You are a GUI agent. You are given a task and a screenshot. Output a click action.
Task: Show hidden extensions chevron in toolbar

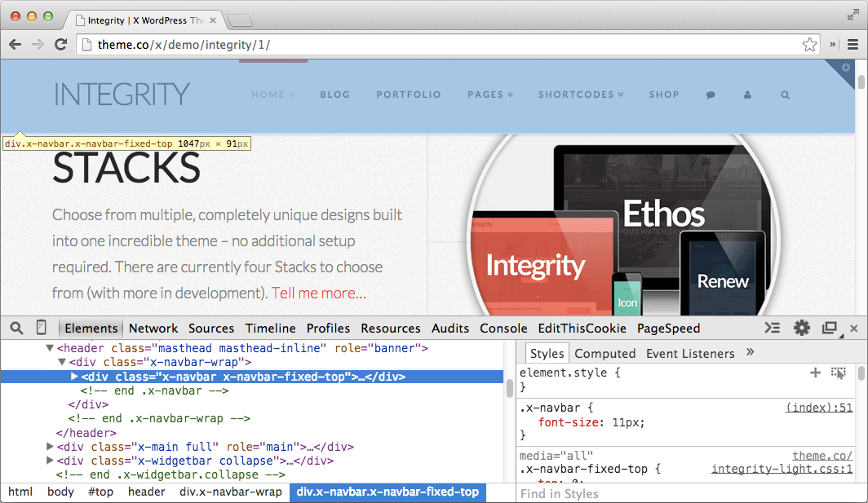tap(833, 45)
